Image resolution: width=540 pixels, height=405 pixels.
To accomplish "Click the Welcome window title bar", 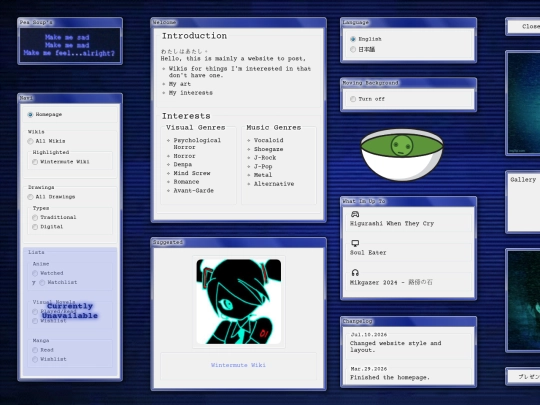I will point(238,22).
